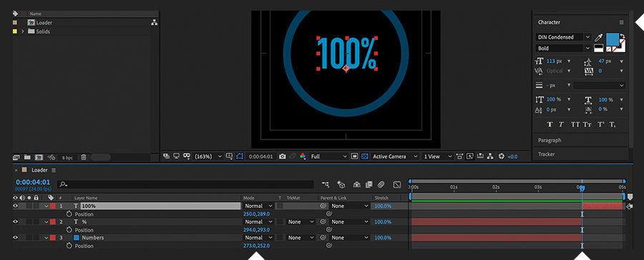The width and height of the screenshot is (644, 260).
Task: Hide the 100% text layer
Action: (16, 206)
